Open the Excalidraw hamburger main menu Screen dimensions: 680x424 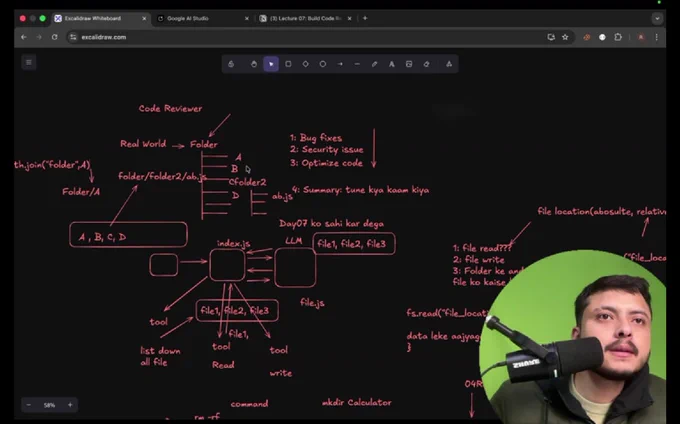pos(29,62)
